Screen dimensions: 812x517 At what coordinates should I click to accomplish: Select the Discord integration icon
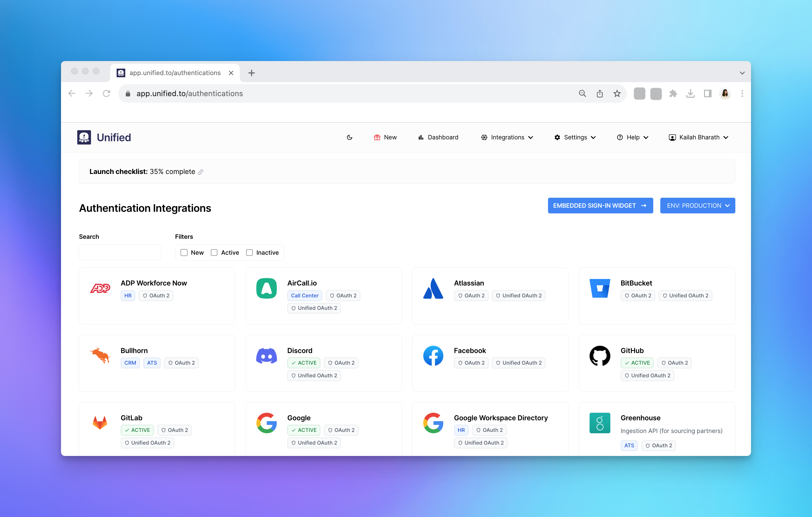point(266,356)
